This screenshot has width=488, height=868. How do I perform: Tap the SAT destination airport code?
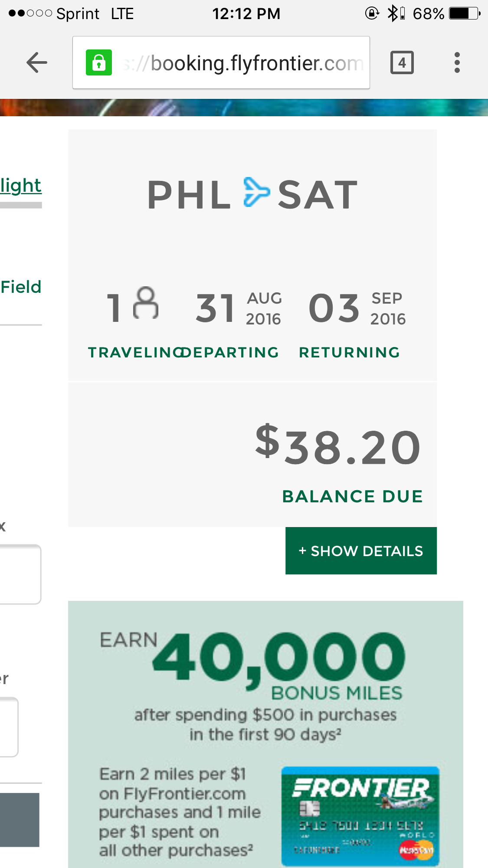318,195
